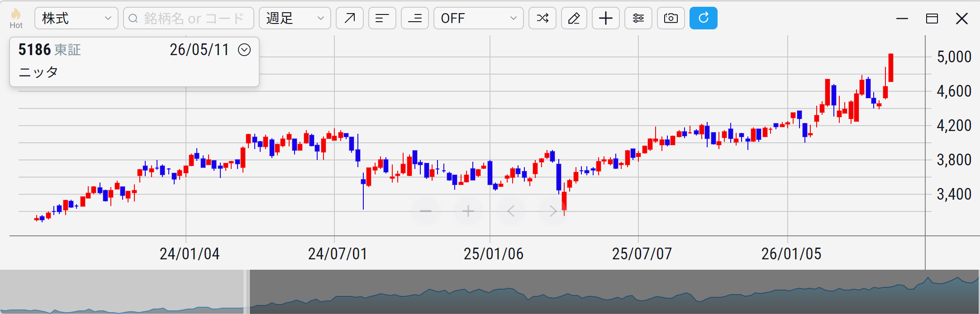Click the ニッタ company name
The image size is (980, 314).
(x=38, y=72)
